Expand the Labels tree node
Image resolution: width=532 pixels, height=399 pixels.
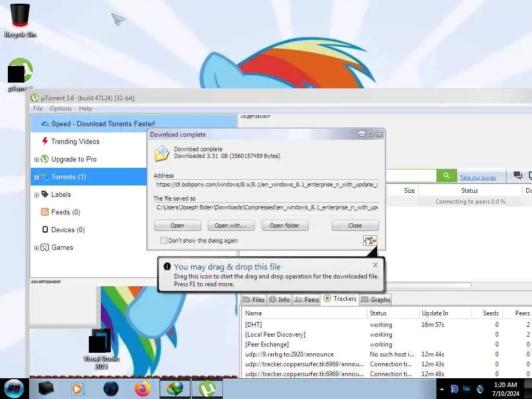[x=36, y=195]
